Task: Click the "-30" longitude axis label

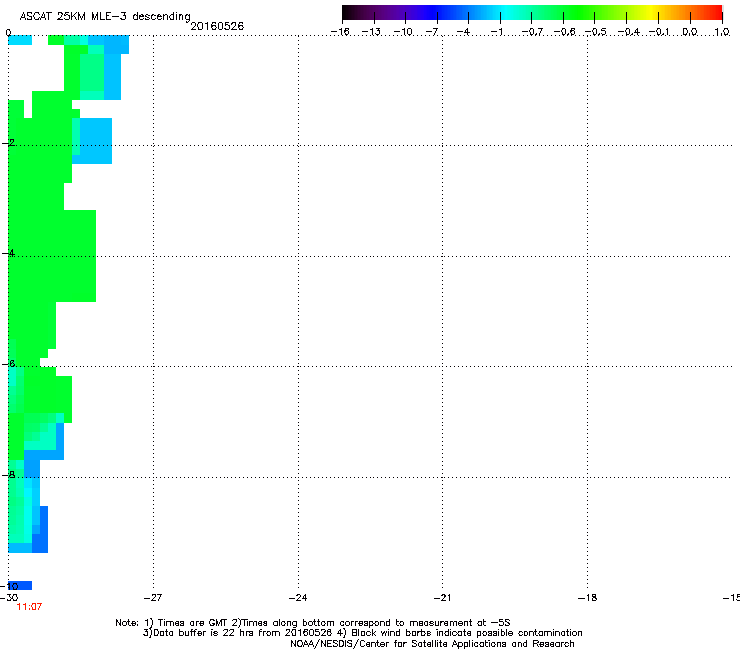Action: [9, 598]
